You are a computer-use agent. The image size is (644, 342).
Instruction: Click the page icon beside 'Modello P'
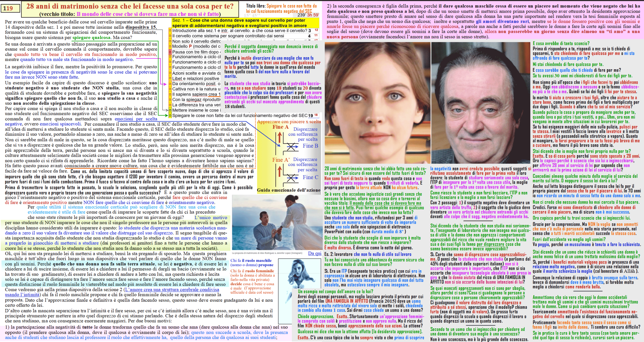(170, 46)
